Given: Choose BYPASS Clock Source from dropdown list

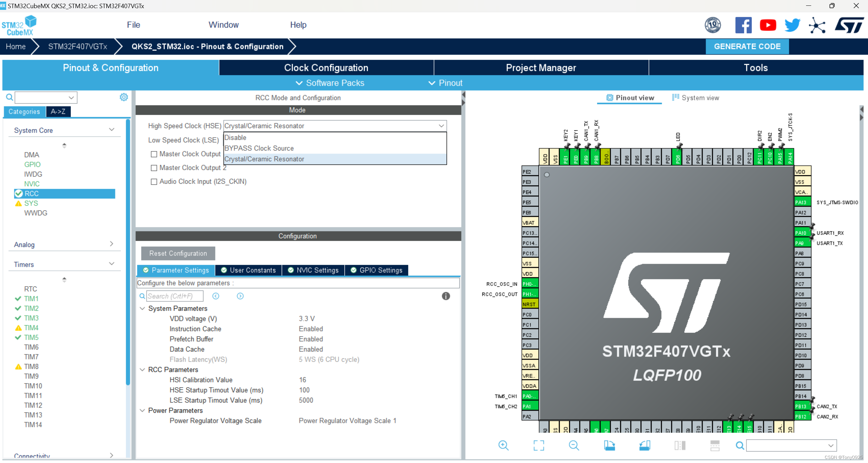Looking at the screenshot, I should pos(259,148).
